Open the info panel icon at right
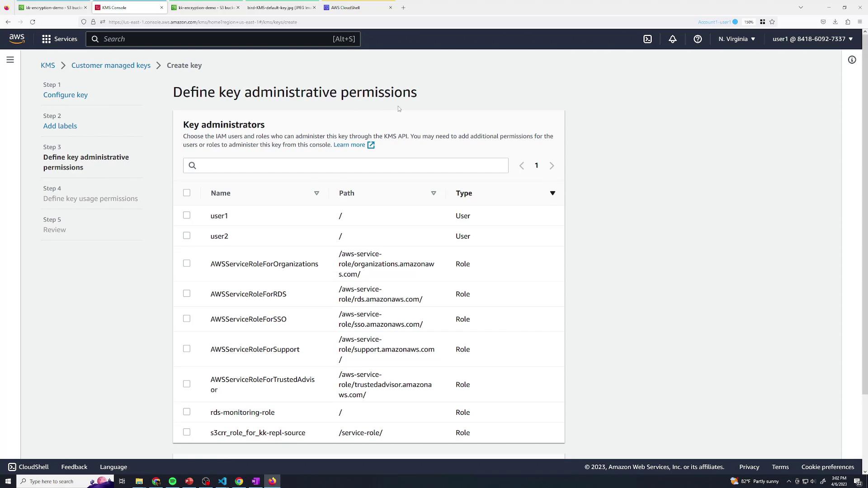868x488 pixels. point(852,60)
